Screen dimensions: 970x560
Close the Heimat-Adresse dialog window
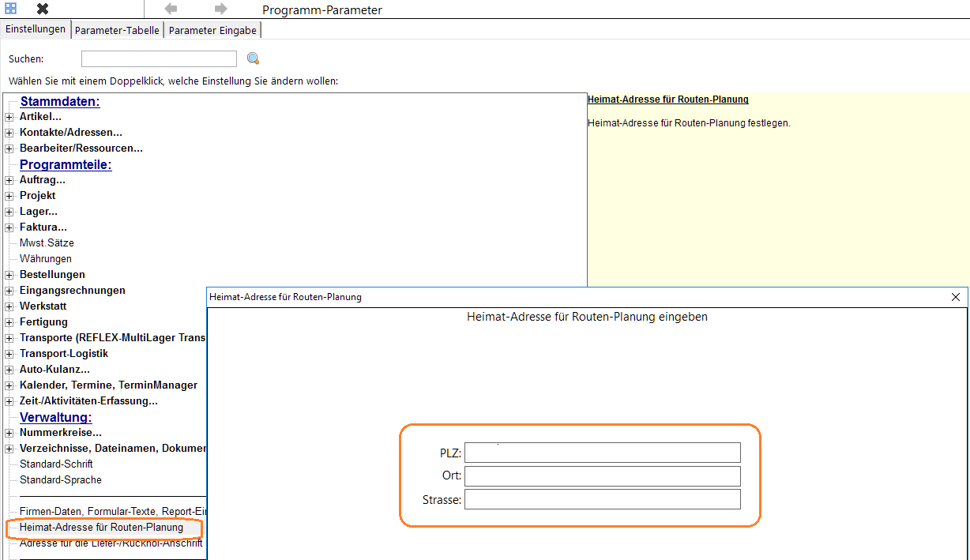pos(956,297)
